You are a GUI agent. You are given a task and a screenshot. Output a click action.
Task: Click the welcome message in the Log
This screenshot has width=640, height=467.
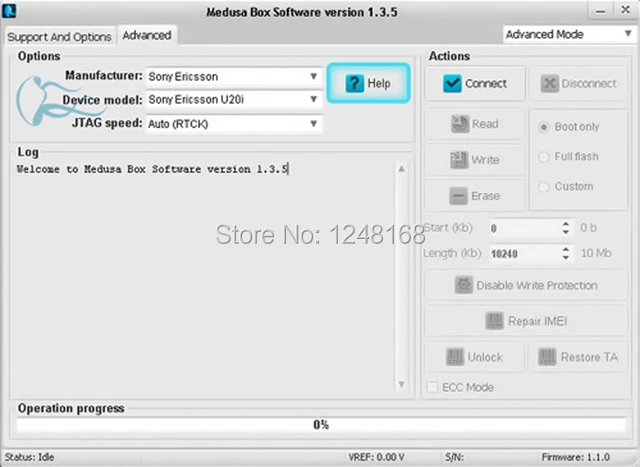click(153, 169)
